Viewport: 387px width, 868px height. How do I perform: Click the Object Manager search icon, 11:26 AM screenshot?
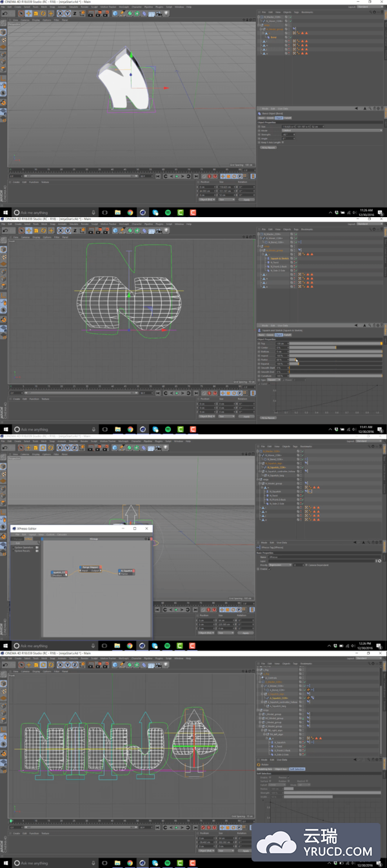[370, 12]
